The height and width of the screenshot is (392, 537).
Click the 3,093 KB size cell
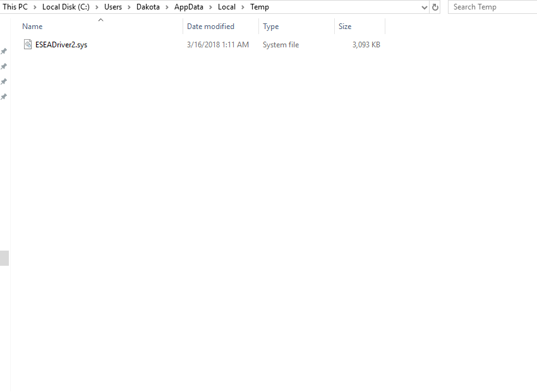pyautogui.click(x=366, y=45)
